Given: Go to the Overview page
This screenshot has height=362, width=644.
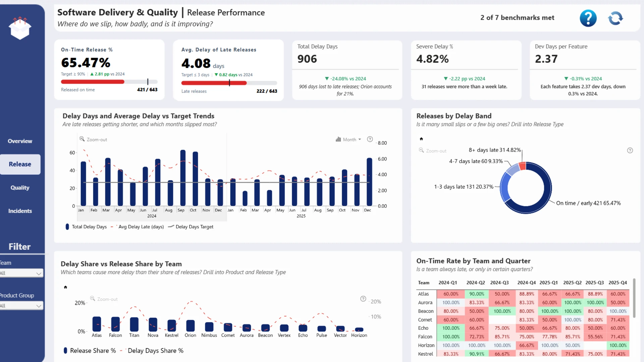Looking at the screenshot, I should [x=20, y=141].
